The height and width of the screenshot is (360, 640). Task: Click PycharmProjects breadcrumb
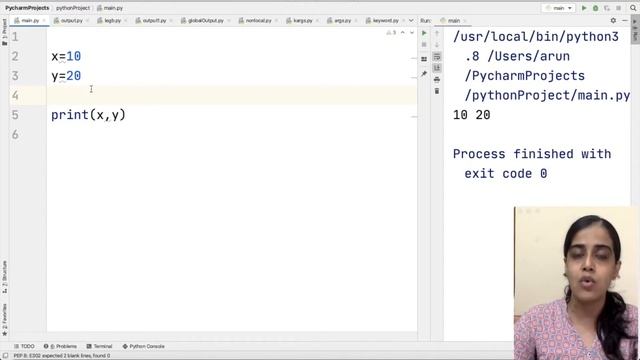point(27,8)
